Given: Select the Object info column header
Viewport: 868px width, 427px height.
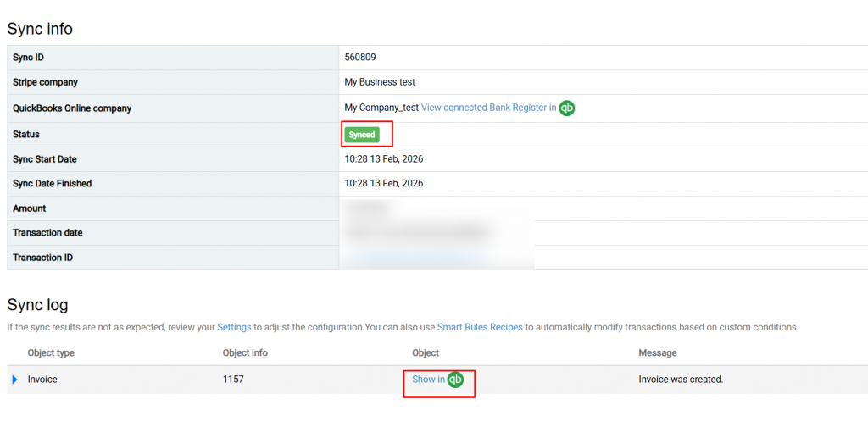Looking at the screenshot, I should 245,353.
